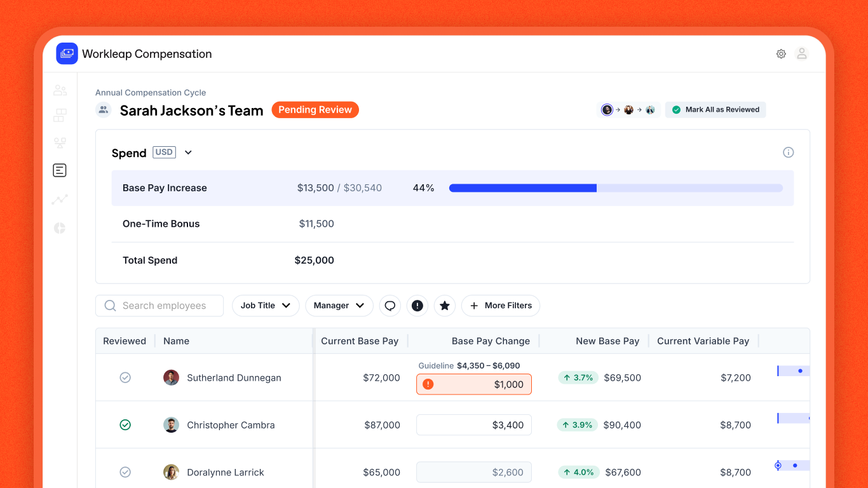Open the Manager filter dropdown

tap(339, 306)
